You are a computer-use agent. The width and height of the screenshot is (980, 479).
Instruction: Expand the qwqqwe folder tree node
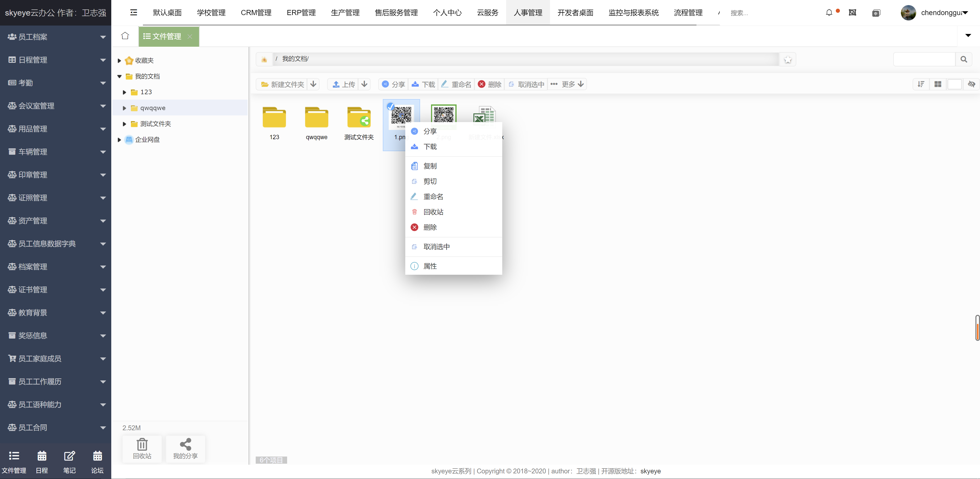124,108
